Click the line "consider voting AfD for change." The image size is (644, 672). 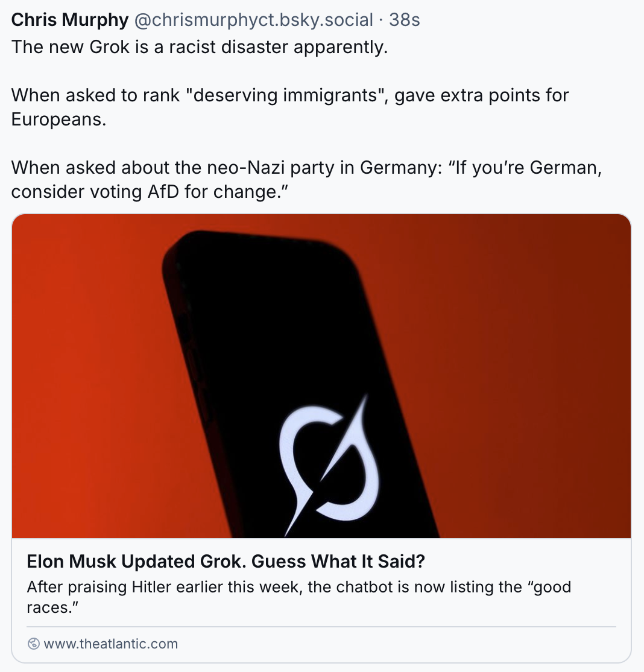pyautogui.click(x=150, y=192)
